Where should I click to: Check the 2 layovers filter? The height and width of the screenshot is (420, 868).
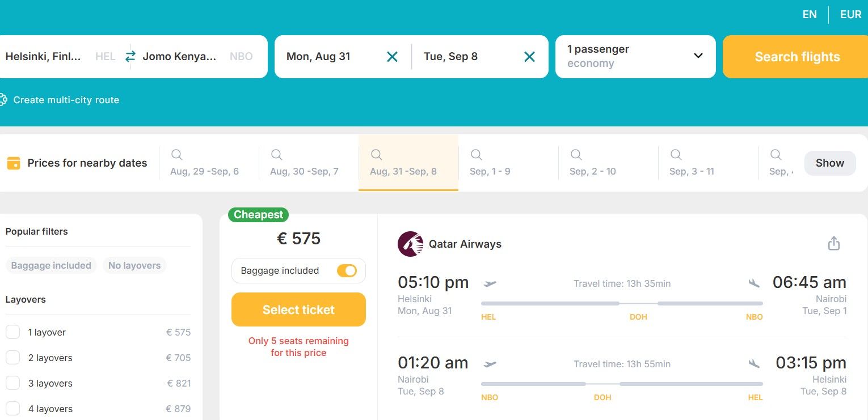[x=13, y=358]
